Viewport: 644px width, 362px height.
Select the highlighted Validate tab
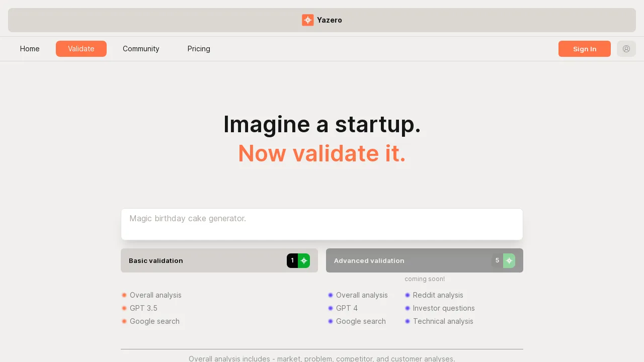point(81,49)
